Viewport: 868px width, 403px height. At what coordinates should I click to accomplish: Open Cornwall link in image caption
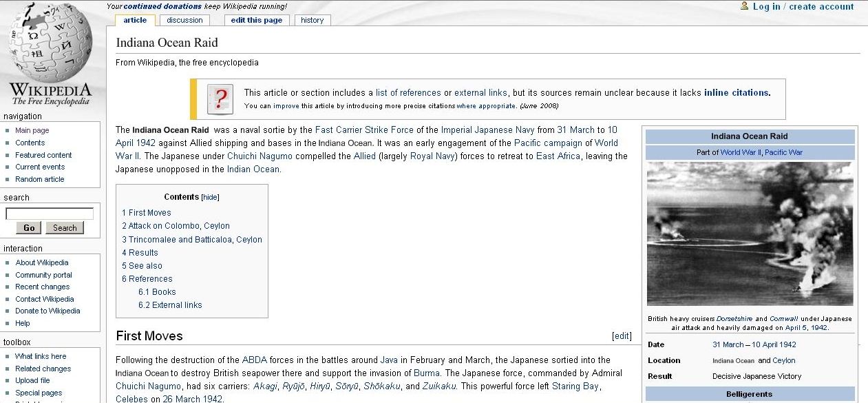783,319
